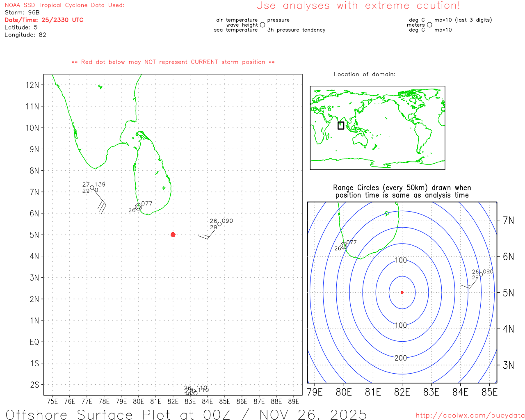The height and width of the screenshot is (420, 525).
Task: Click the '3h pressure tendency' legend label
Action: click(296, 30)
